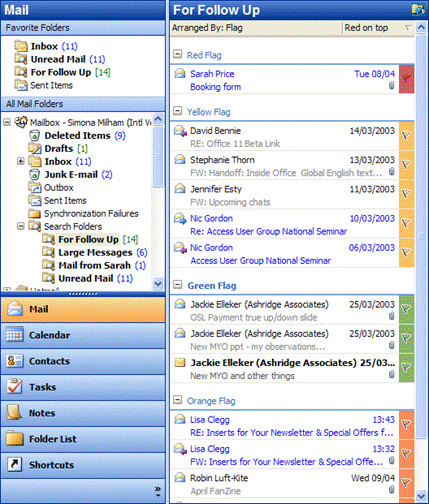Open the Shortcuts pane
The image size is (429, 504).
tap(83, 465)
